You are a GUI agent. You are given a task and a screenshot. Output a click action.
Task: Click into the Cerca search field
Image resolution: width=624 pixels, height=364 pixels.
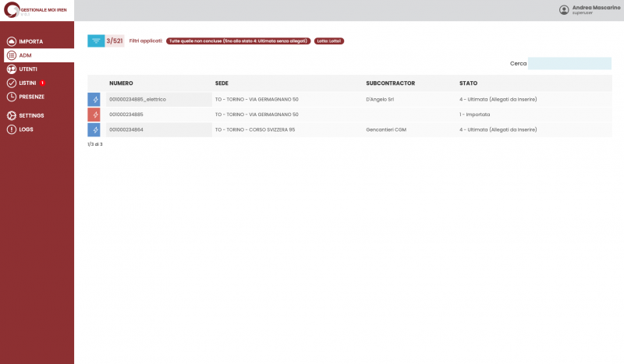pyautogui.click(x=569, y=63)
